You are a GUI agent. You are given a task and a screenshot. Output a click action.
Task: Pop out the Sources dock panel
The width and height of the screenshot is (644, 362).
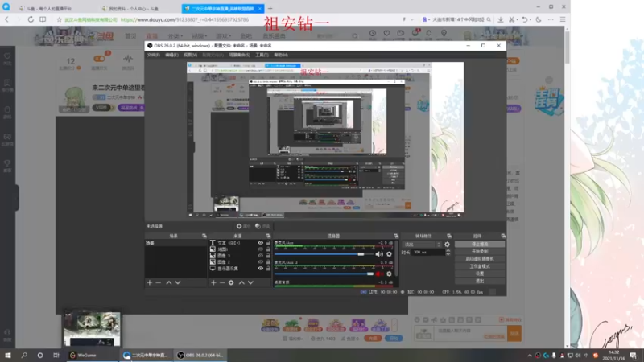[x=268, y=236]
